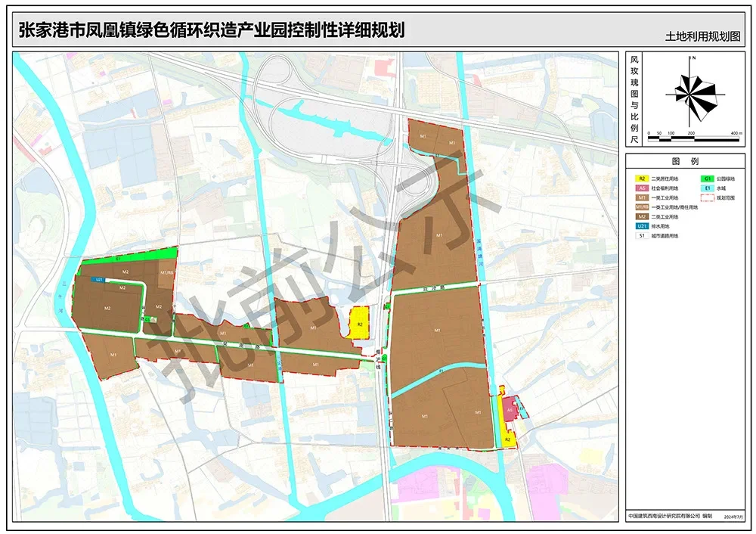Click the legend label 规划范围

point(726,197)
